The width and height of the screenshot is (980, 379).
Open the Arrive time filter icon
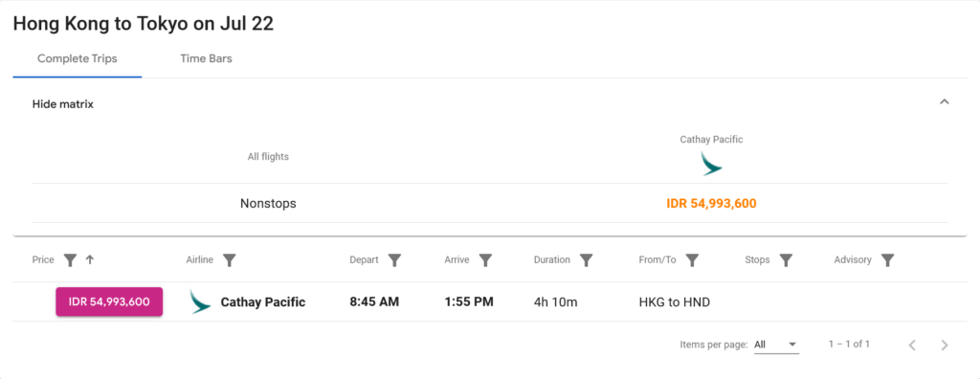[x=485, y=260]
